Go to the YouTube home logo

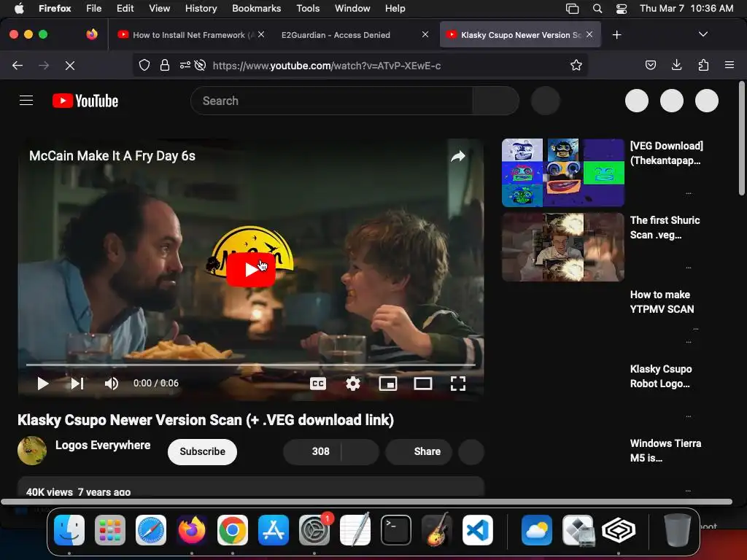point(85,101)
